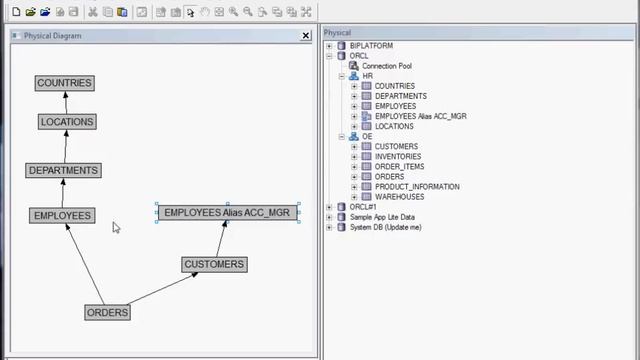Select the ORDERS box in diagram

(107, 313)
